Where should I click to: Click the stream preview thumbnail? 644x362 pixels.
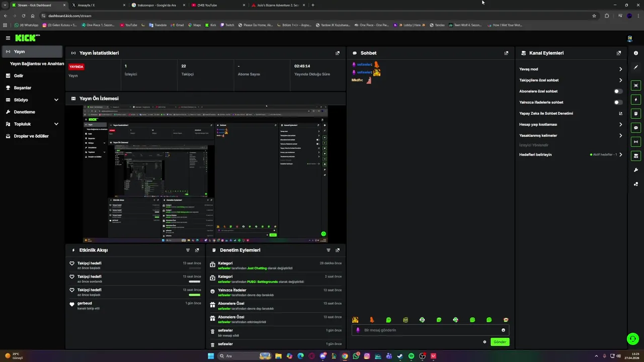pos(205,174)
